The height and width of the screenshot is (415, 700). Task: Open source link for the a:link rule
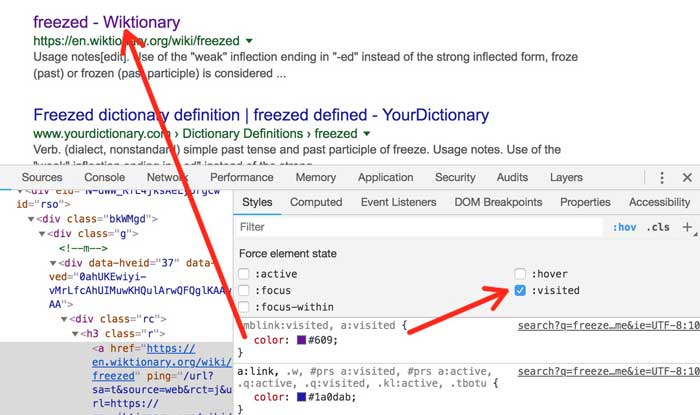(x=608, y=371)
